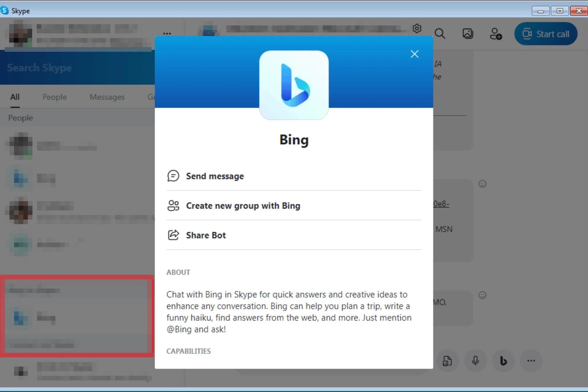Click the Send message icon
The image size is (588, 392).
point(173,176)
